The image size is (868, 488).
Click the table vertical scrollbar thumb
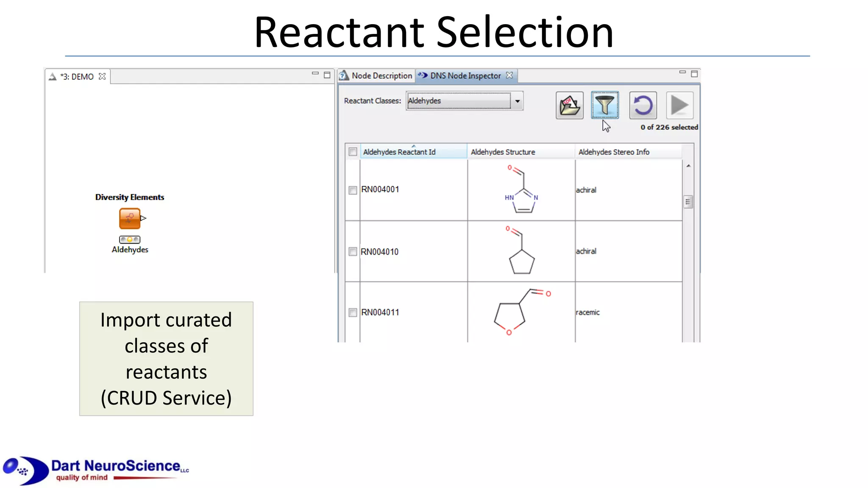point(688,202)
